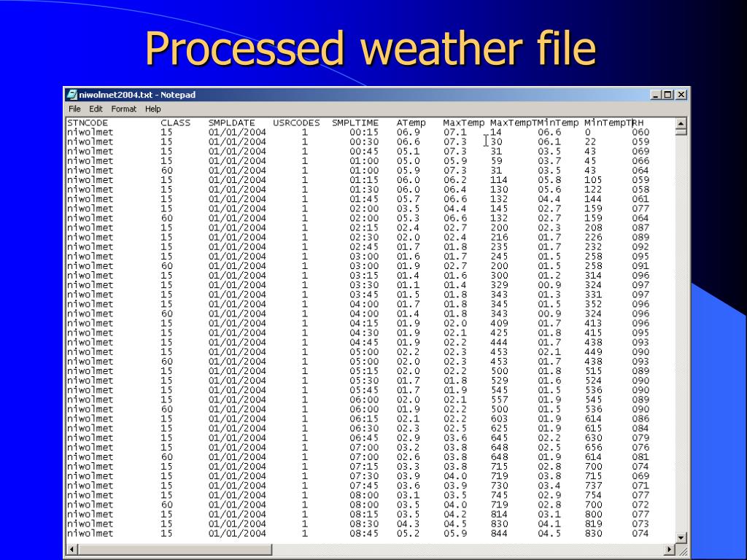Click the time value 00:30
This screenshot has width=747, height=560.
tap(364, 142)
